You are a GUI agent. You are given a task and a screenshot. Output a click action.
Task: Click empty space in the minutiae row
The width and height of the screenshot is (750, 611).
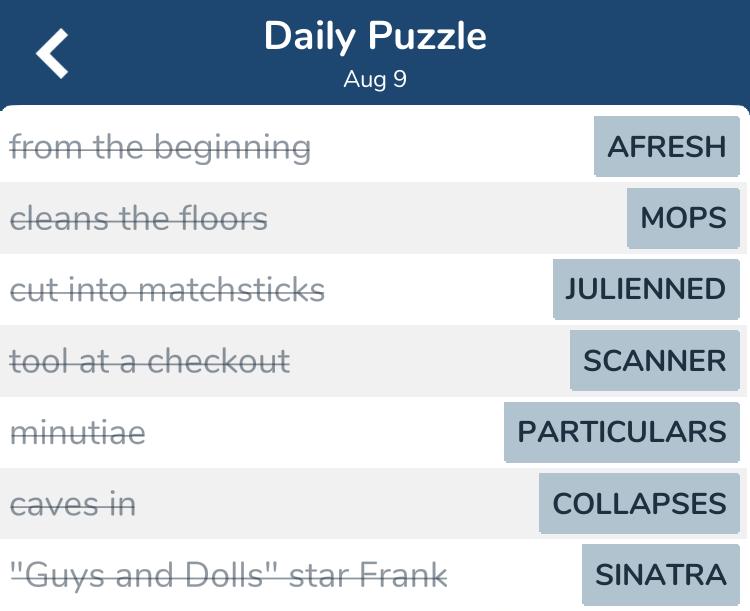click(x=325, y=433)
